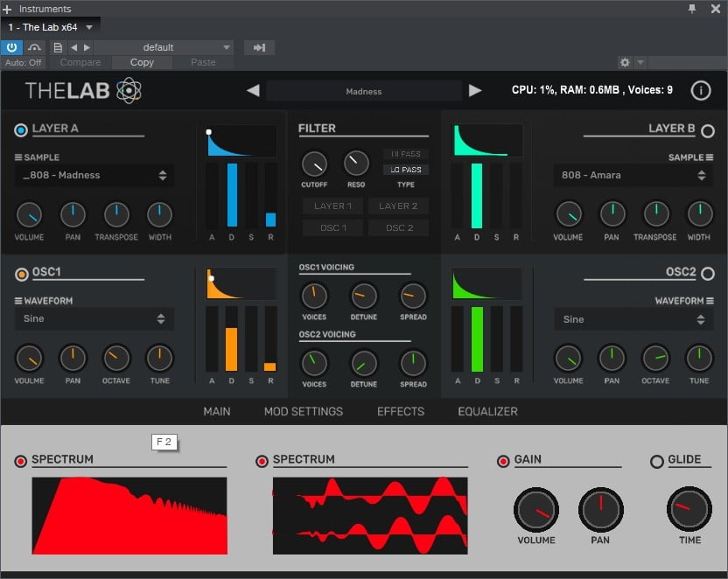Toggle OSC1 on or off
This screenshot has width=728, height=579.
[x=21, y=274]
